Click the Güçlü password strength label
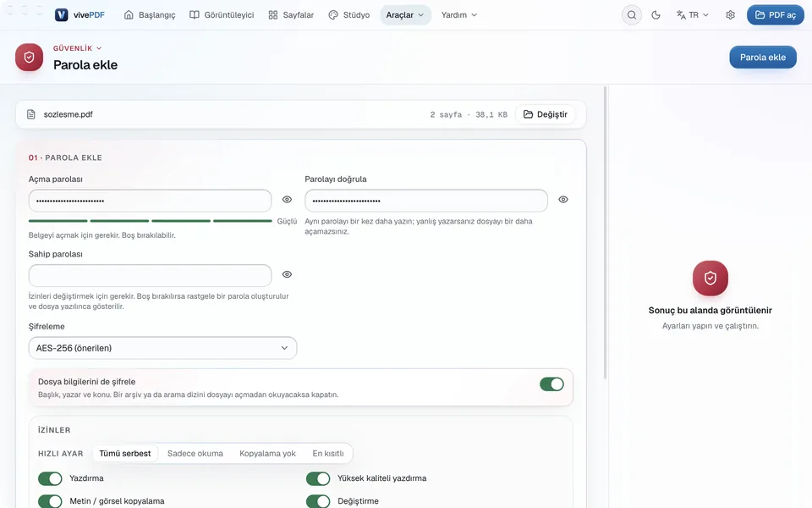Image resolution: width=812 pixels, height=508 pixels. 287,221
